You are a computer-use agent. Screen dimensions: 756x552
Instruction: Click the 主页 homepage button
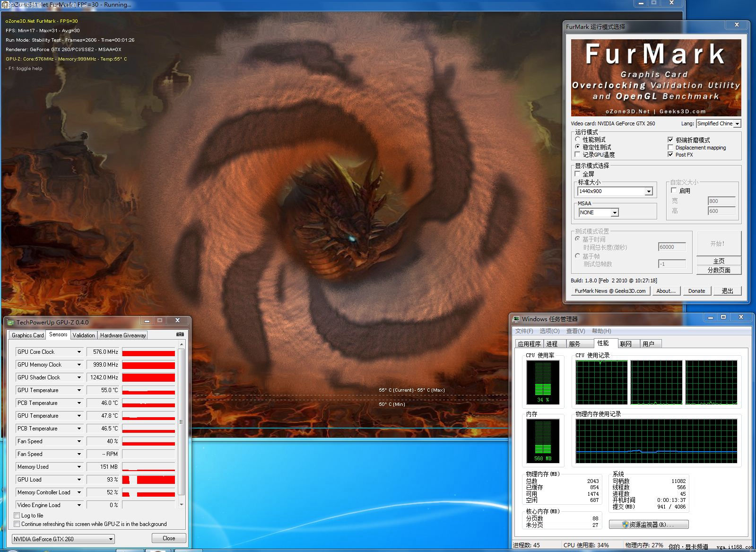(719, 261)
